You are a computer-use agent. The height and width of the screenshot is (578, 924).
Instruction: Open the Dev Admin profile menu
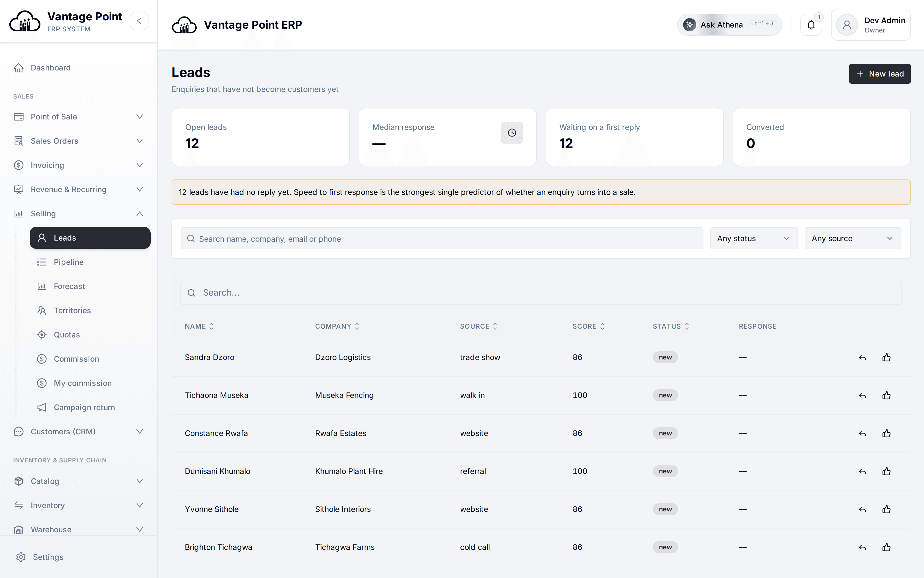click(x=871, y=25)
